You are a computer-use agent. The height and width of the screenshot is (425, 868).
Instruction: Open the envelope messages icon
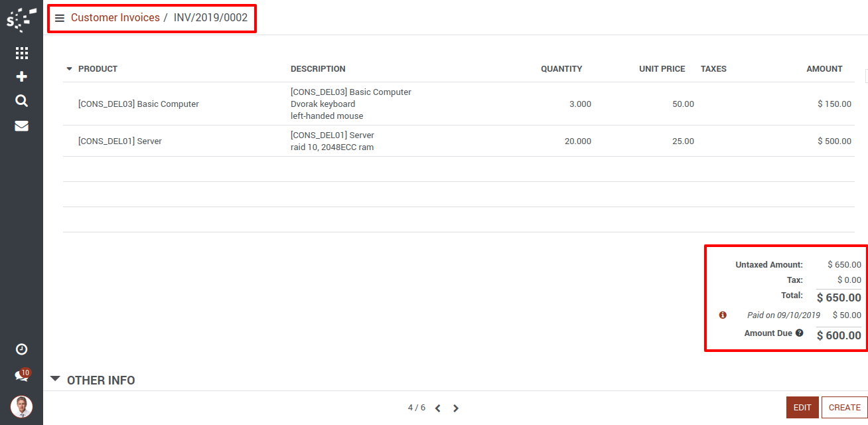coord(21,126)
